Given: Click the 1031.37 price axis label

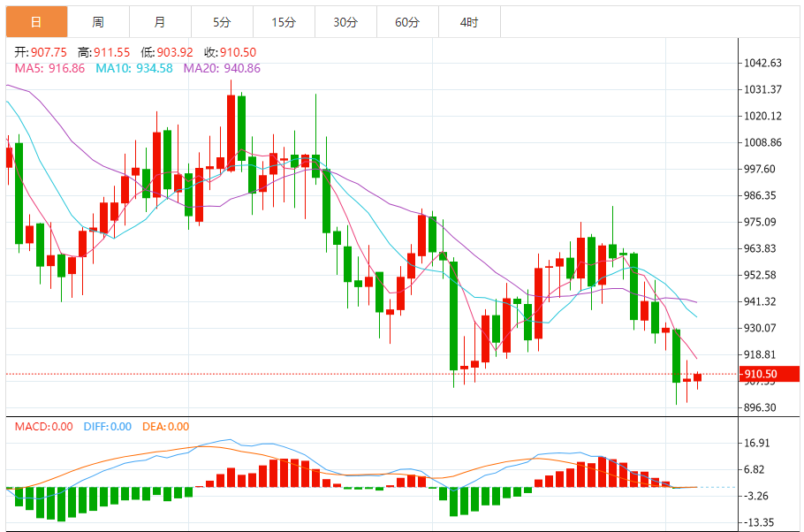Looking at the screenshot, I should click(x=762, y=90).
